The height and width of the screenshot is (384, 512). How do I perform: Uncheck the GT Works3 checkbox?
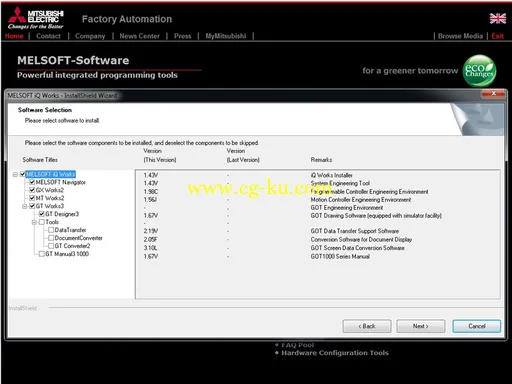point(32,206)
